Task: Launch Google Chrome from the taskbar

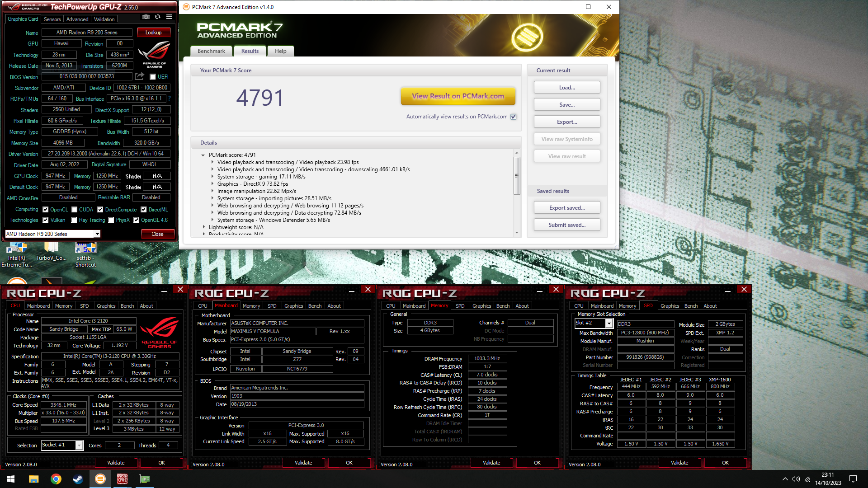Action: pos(56,479)
